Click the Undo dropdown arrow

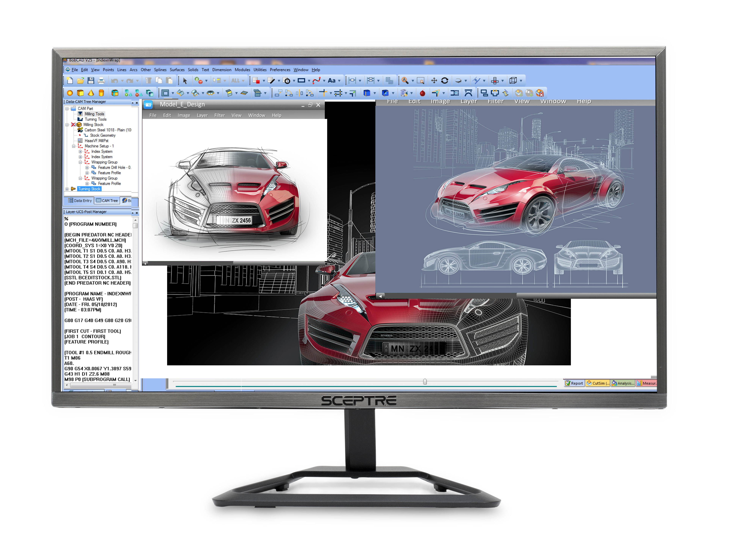pos(122,80)
